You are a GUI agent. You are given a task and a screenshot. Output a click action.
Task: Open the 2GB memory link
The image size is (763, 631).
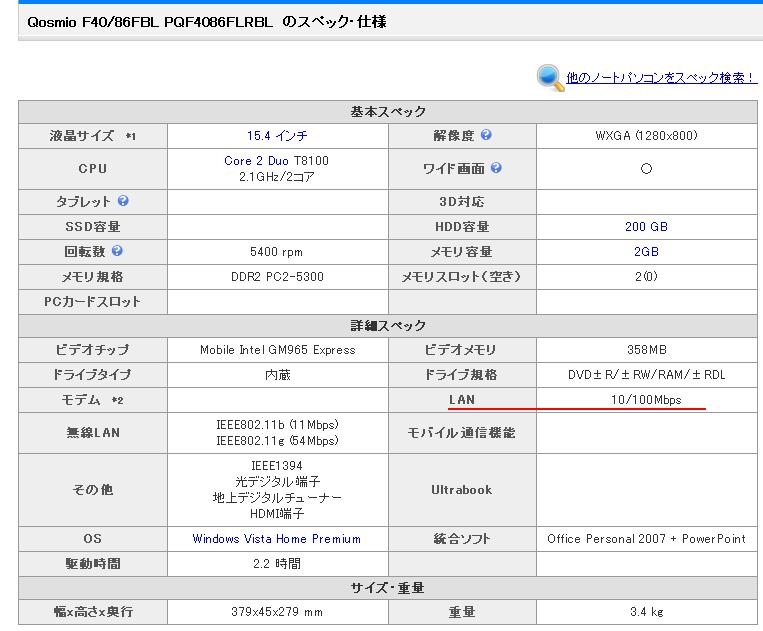646,252
